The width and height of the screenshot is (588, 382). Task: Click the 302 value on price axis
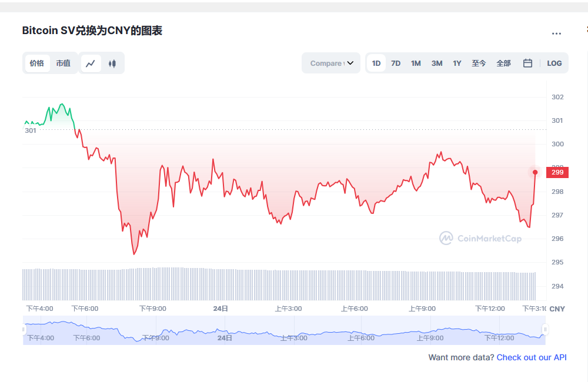557,97
